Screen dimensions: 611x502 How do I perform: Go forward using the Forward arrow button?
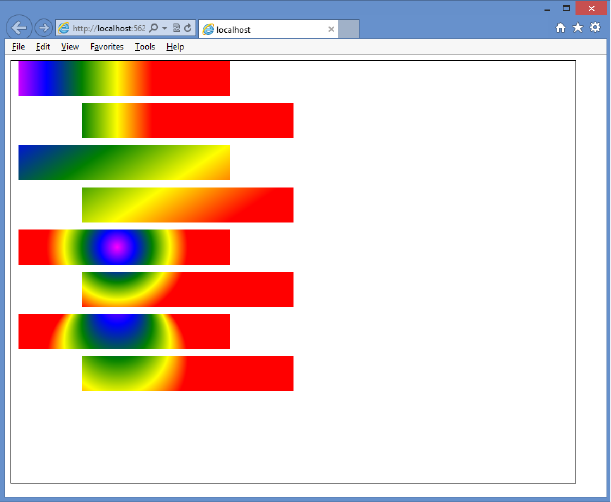pos(44,28)
